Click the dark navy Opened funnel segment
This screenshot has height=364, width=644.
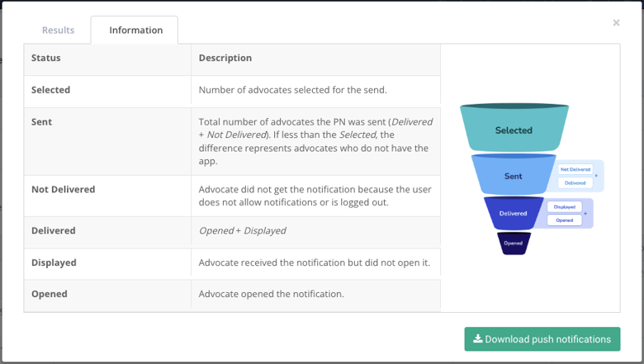tap(514, 243)
